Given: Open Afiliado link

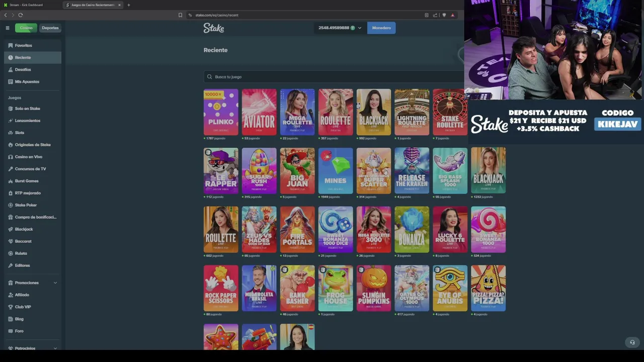Looking at the screenshot, I should click(x=33, y=295).
